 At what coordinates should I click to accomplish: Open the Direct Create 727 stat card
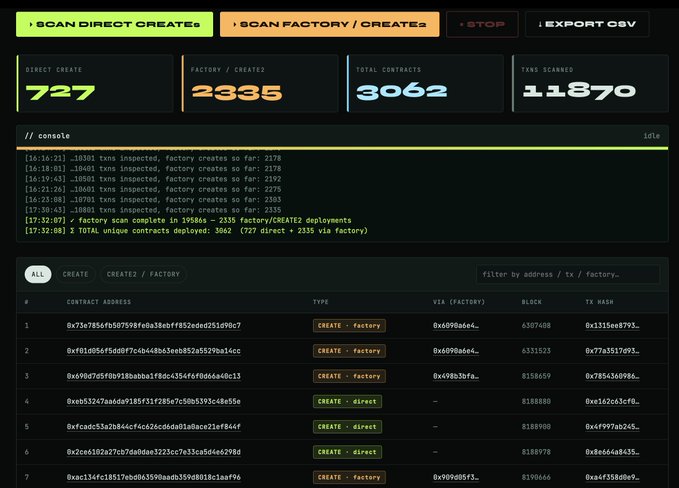click(95, 84)
